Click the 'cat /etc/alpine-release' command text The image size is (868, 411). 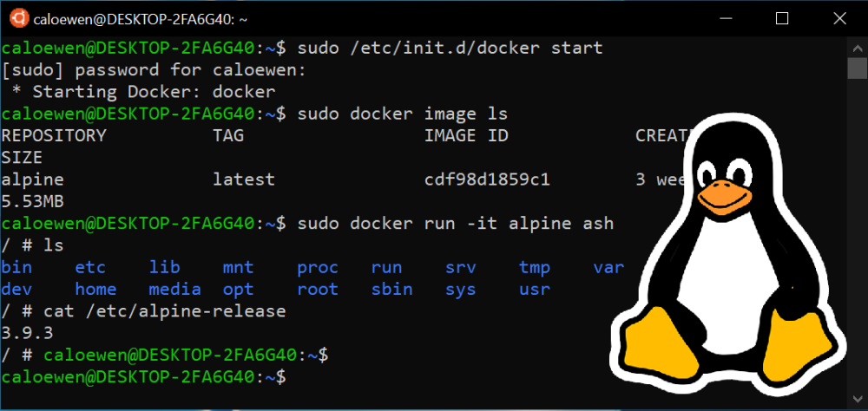(165, 311)
